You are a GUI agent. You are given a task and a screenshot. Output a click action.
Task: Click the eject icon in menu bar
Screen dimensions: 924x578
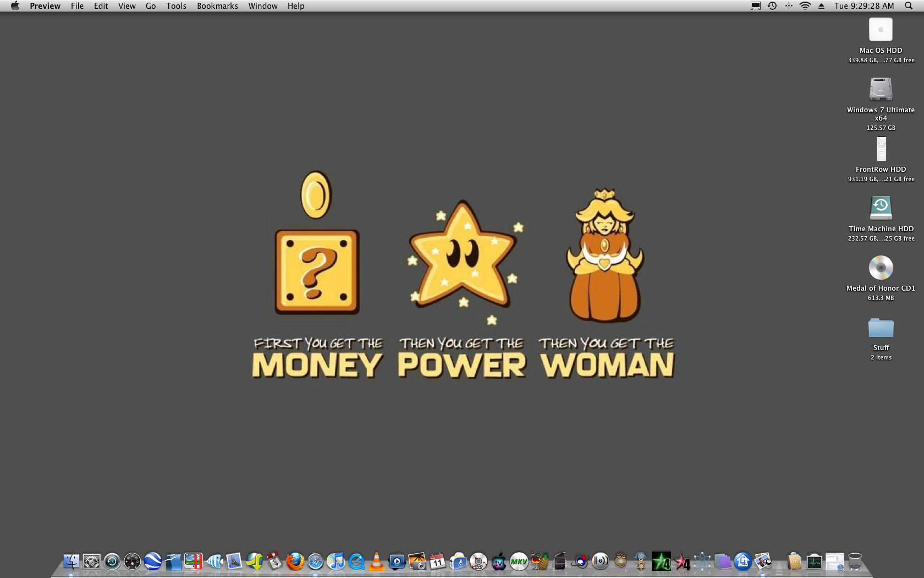click(x=821, y=6)
